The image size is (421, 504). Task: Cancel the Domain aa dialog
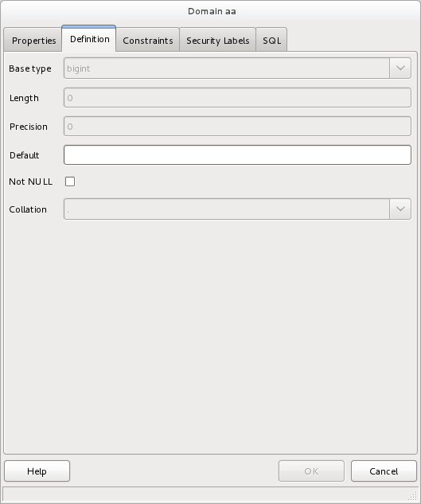click(x=384, y=471)
